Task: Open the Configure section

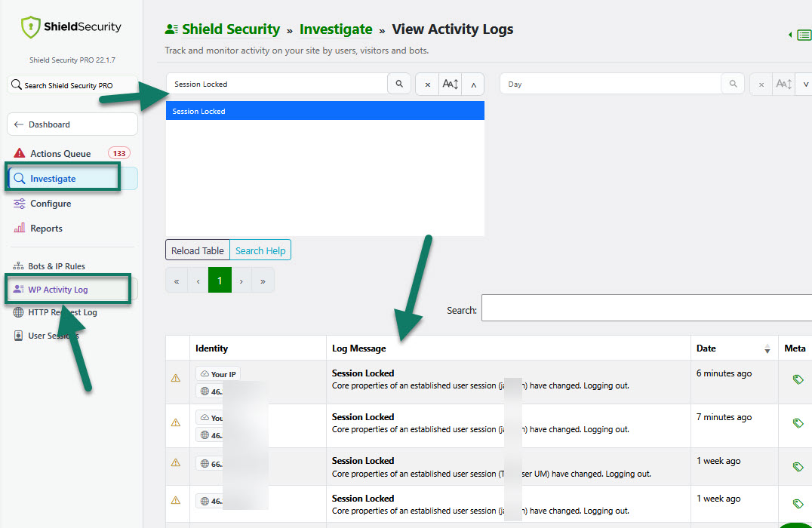Action: [x=51, y=204]
